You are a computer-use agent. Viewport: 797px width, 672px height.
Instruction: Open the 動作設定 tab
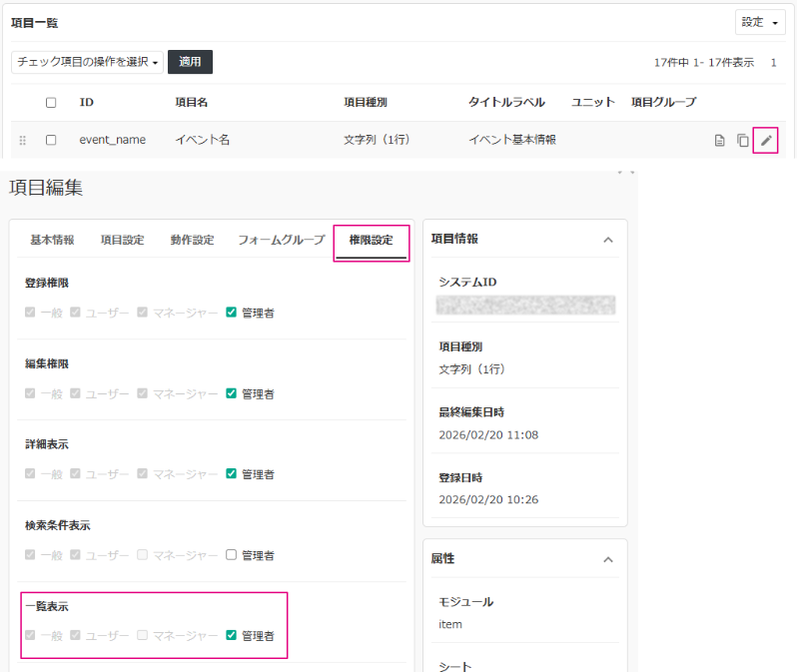(192, 240)
